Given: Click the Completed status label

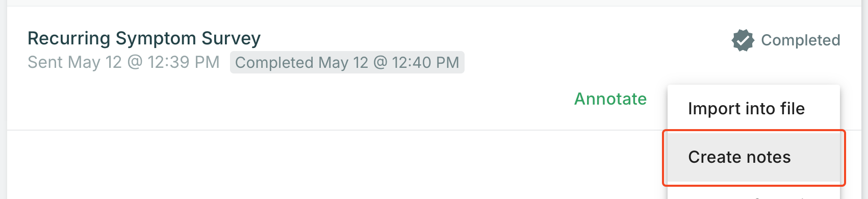Looking at the screenshot, I should [x=800, y=40].
